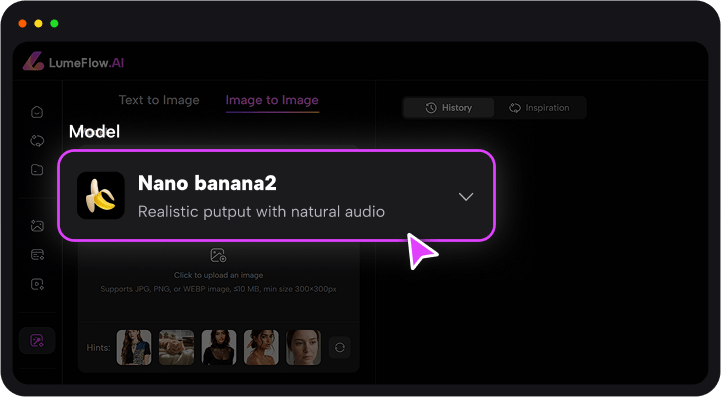Select the third hint thumbnail, woman in black
The image size is (721, 397).
pyautogui.click(x=219, y=347)
